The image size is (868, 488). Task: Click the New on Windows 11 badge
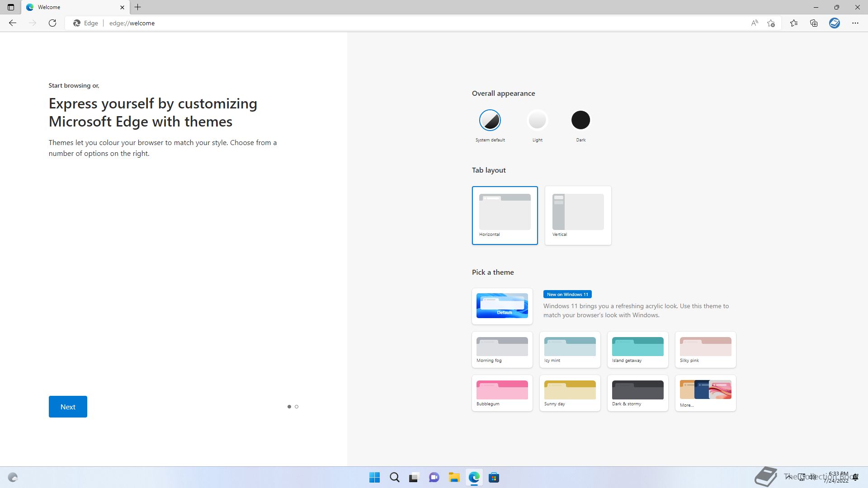pos(567,294)
